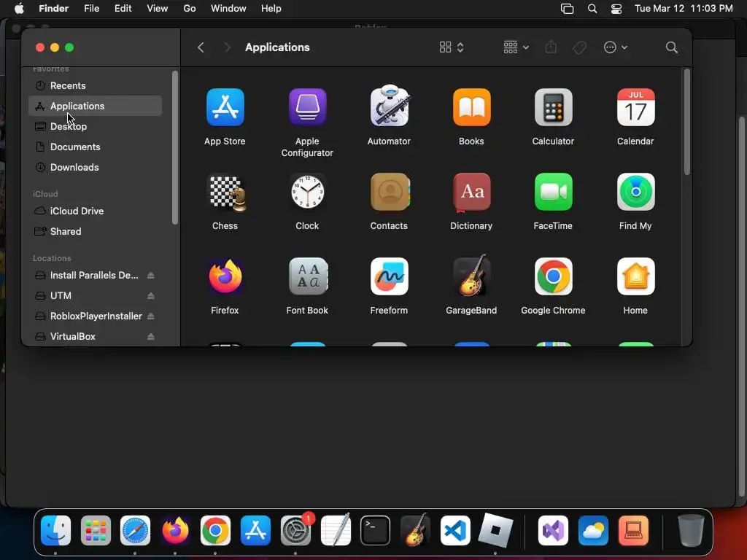The width and height of the screenshot is (747, 560).
Task: Select GarageBand in the Applications grid
Action: 471,276
